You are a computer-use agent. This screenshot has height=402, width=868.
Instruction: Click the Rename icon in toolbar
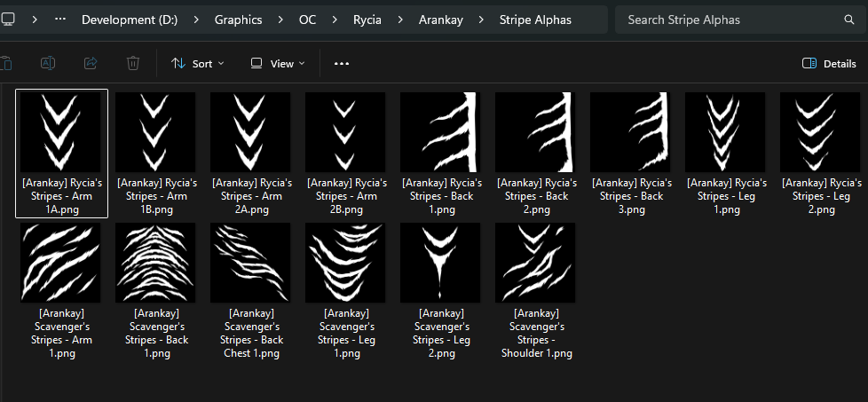click(x=48, y=63)
